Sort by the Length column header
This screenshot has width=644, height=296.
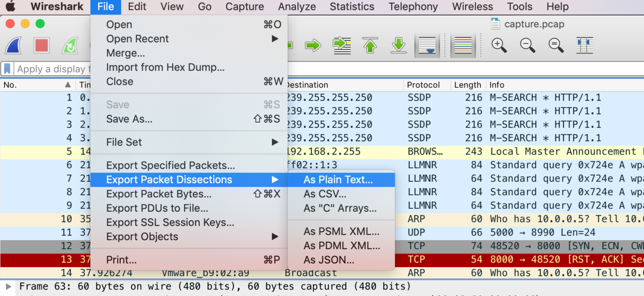[468, 85]
